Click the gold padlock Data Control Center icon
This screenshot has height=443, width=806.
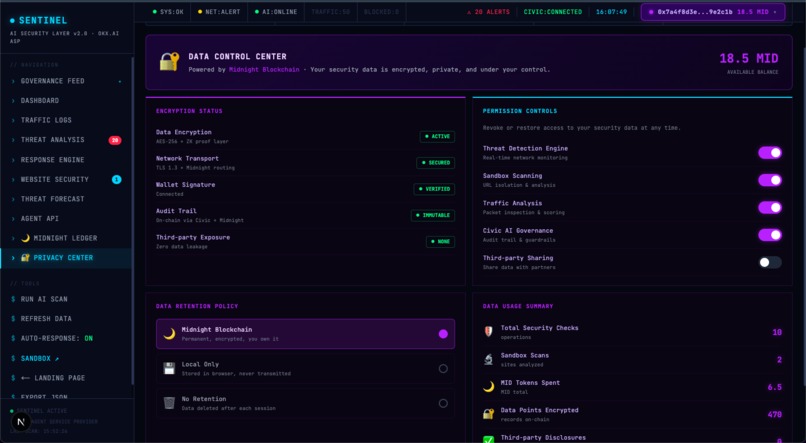click(169, 62)
